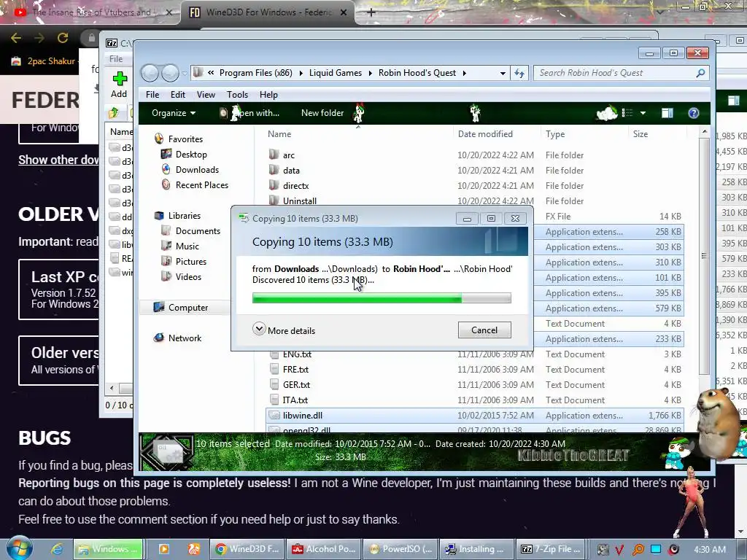Click the magnifier tray icon
The width and height of the screenshot is (747, 560).
pos(638,550)
